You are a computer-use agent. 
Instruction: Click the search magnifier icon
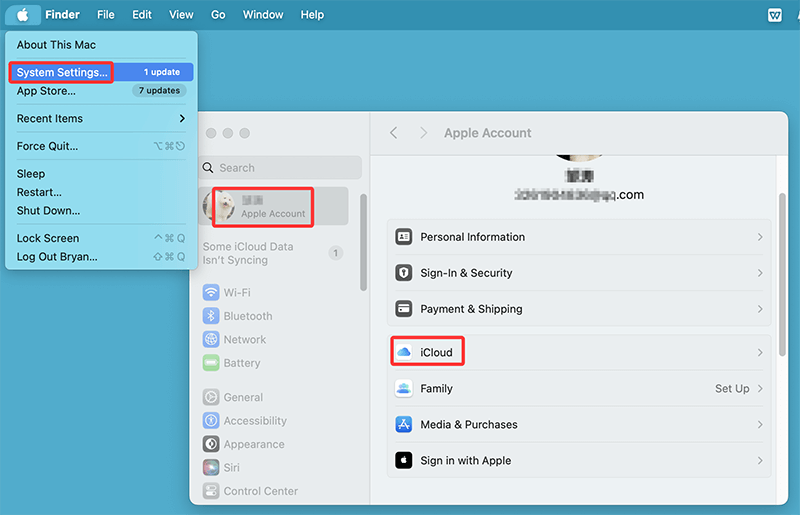tap(208, 168)
